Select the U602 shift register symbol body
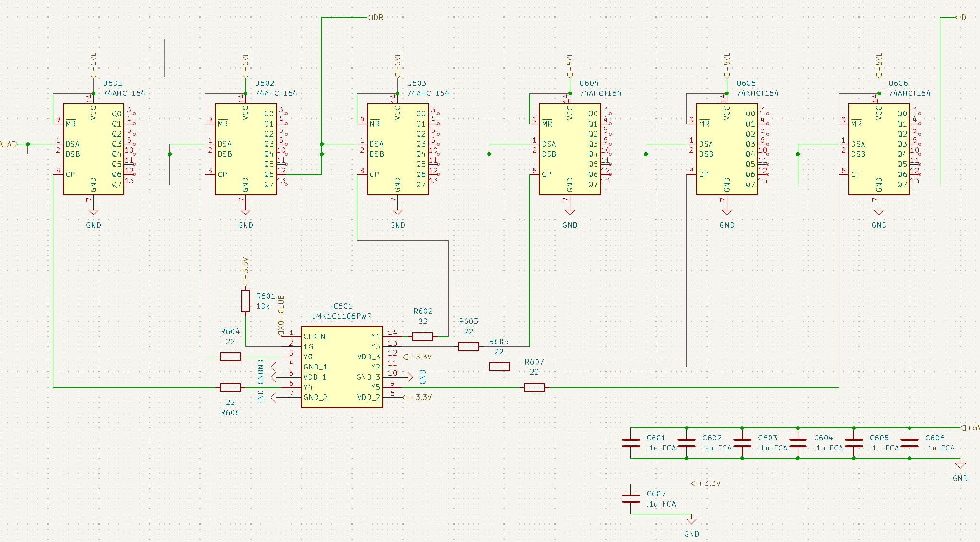 pos(245,149)
